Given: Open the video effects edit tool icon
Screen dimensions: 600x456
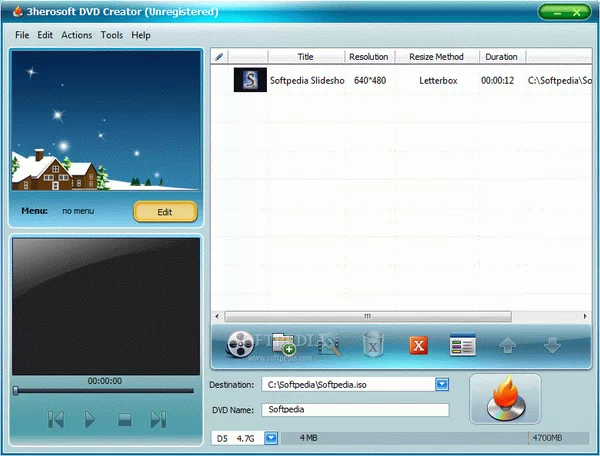Looking at the screenshot, I should (x=327, y=345).
